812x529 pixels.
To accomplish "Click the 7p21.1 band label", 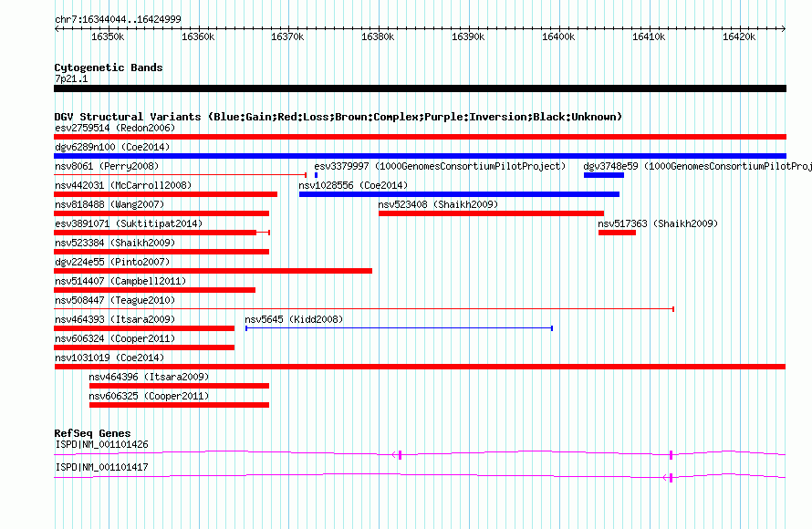I will point(71,78).
